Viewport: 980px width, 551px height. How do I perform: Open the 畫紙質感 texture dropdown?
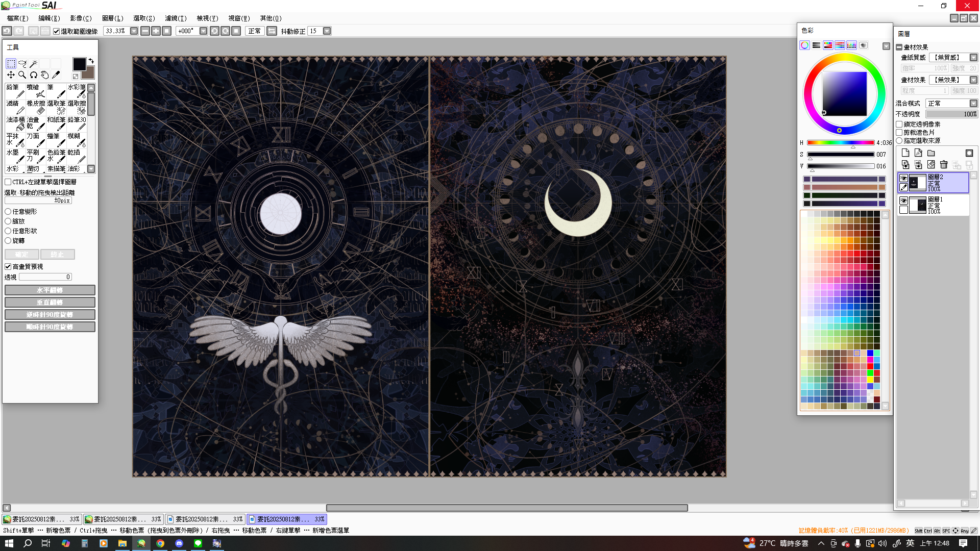point(973,58)
